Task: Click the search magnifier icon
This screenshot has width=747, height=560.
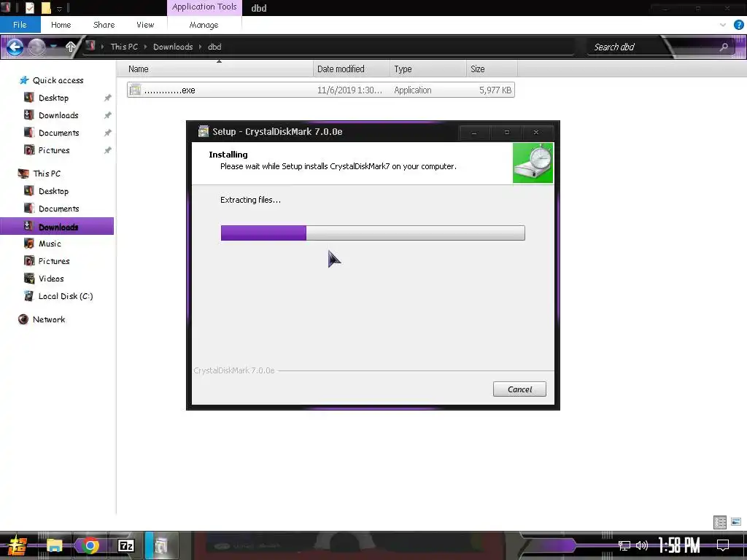Action: [x=724, y=47]
